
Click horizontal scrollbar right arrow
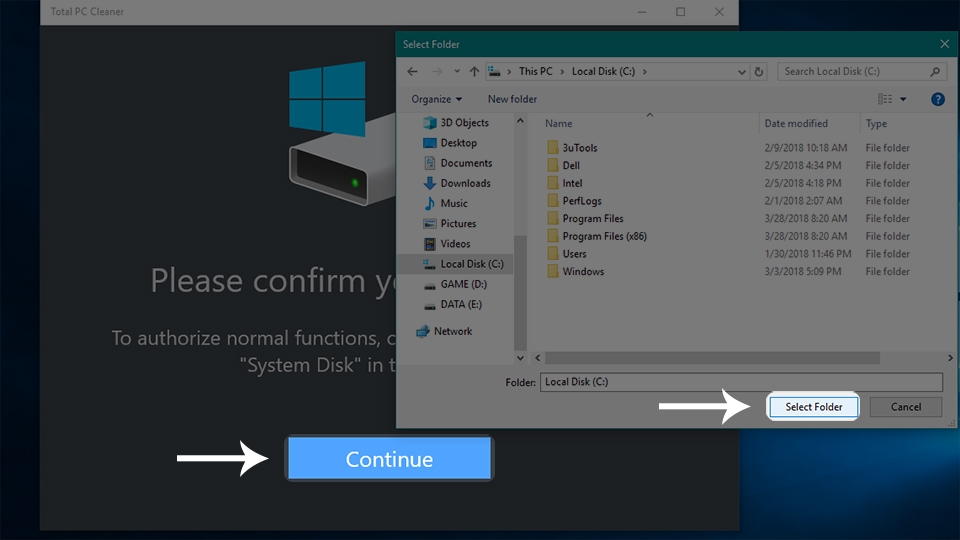click(950, 358)
